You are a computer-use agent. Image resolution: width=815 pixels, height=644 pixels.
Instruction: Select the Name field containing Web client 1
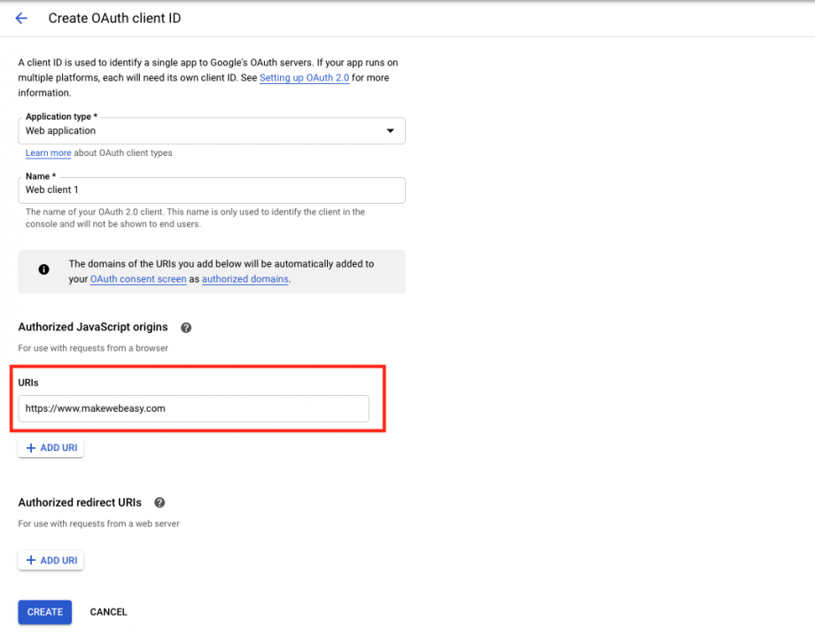tap(212, 190)
